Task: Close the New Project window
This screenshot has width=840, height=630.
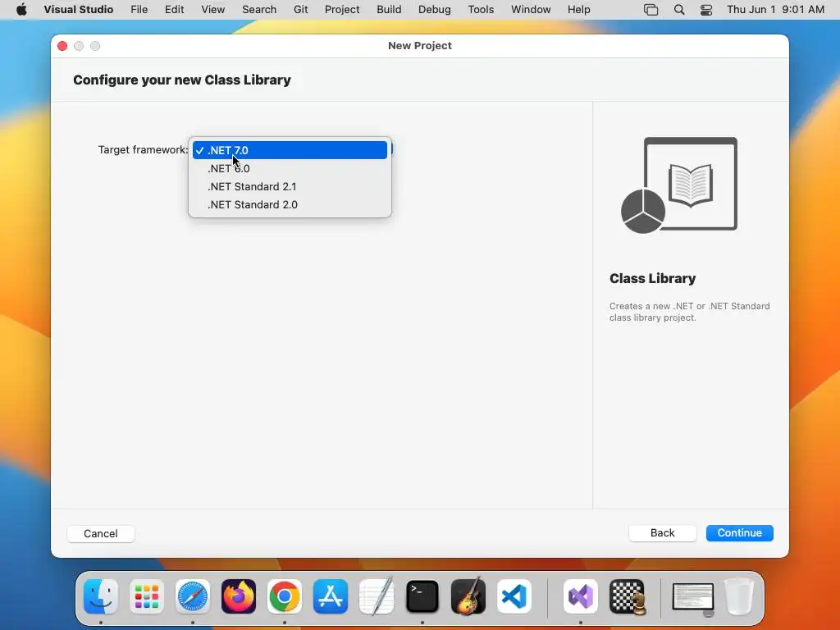Action: (x=62, y=46)
